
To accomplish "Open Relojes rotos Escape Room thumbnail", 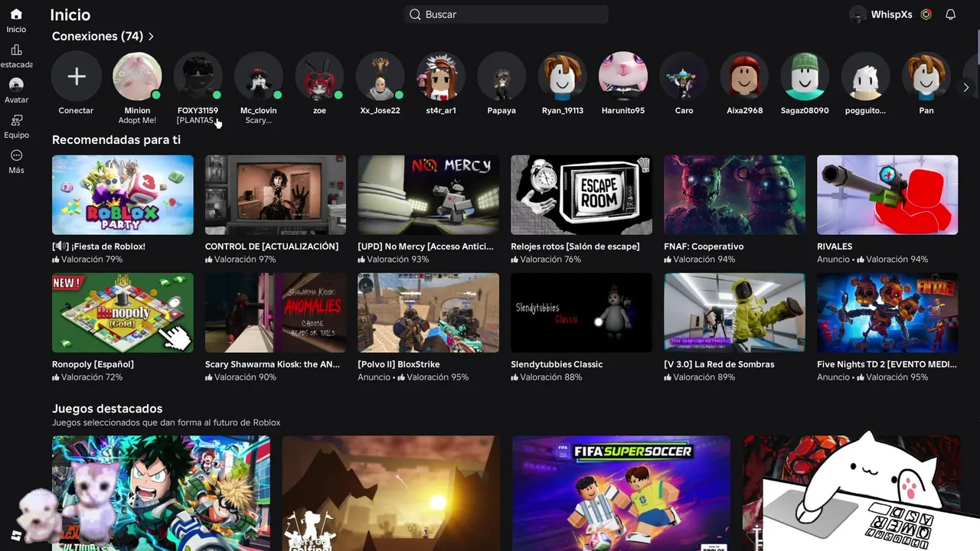I will (x=582, y=195).
